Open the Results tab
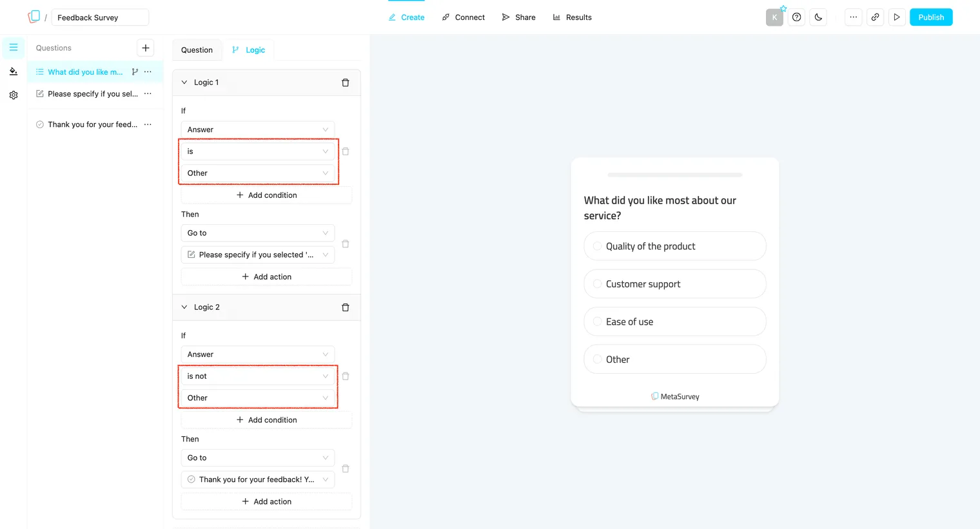 point(573,17)
